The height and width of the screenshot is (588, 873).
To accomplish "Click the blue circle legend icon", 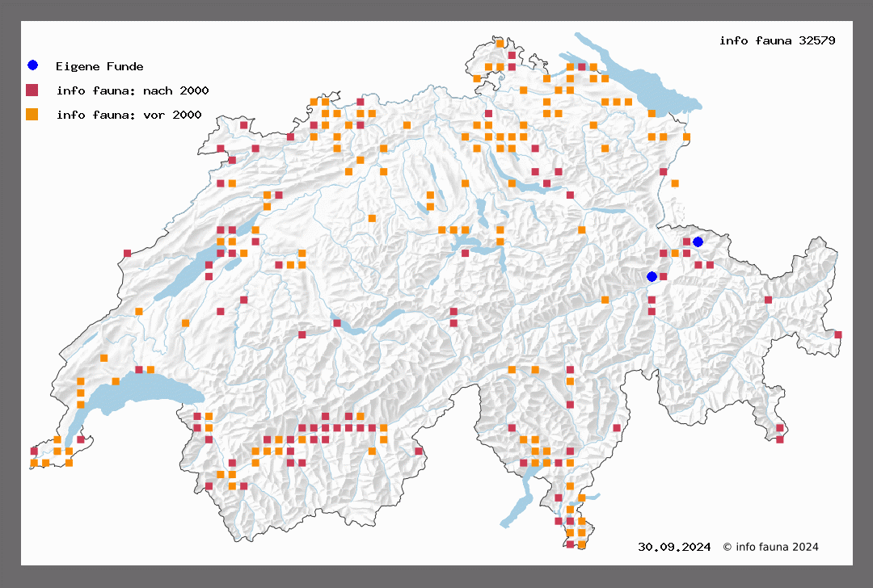I will (x=32, y=65).
